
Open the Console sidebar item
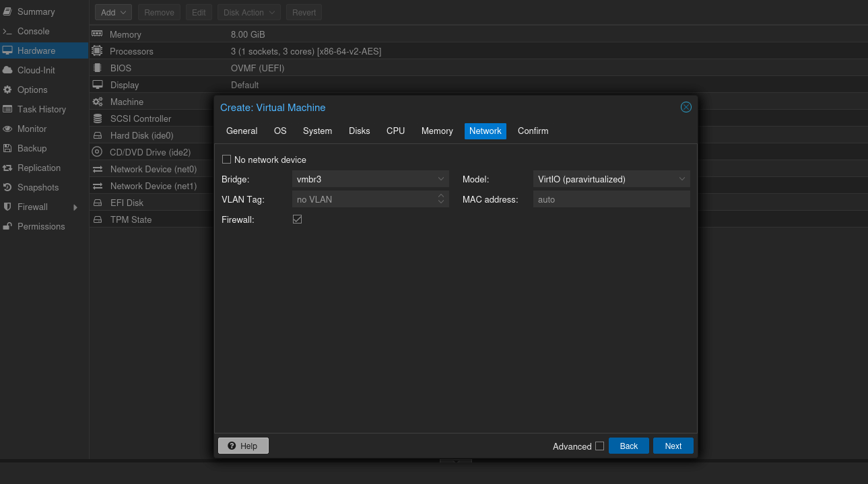pos(44,31)
